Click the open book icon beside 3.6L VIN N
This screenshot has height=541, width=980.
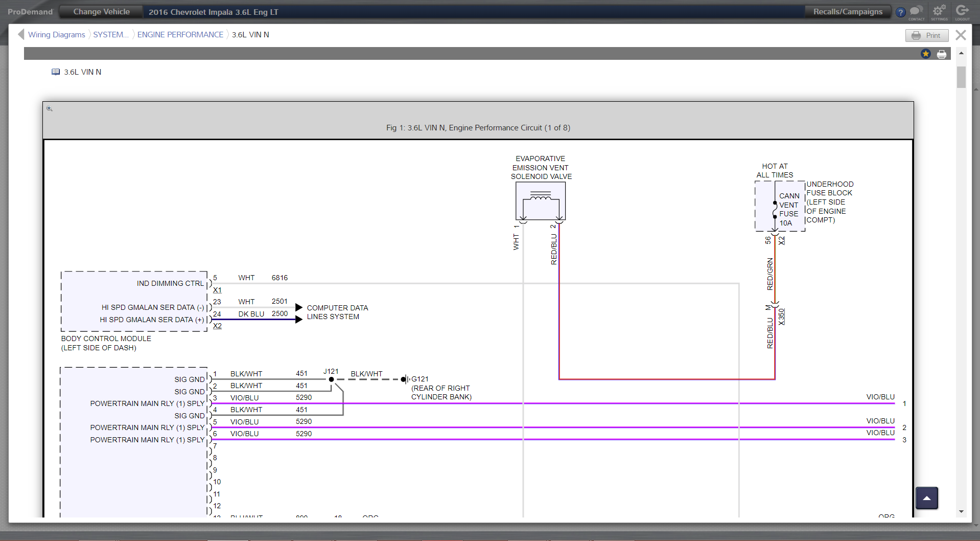(56, 72)
